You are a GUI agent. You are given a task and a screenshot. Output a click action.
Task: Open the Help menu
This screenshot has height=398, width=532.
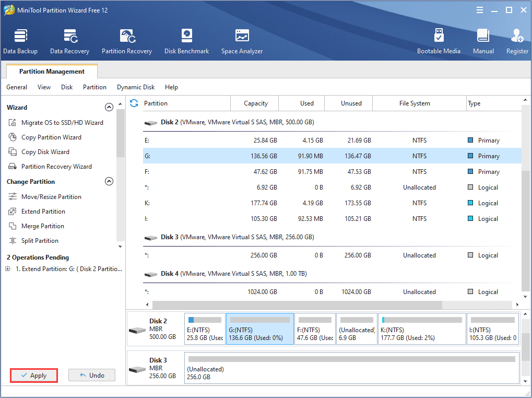point(171,87)
